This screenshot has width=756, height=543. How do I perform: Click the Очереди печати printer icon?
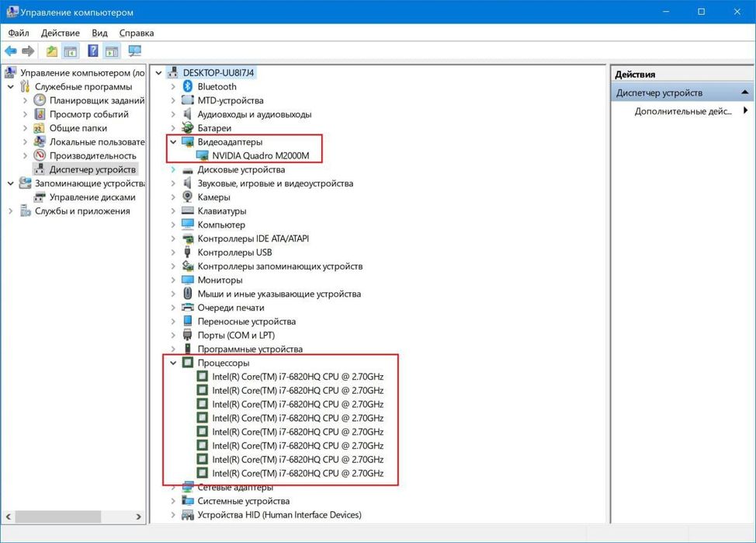pos(188,308)
